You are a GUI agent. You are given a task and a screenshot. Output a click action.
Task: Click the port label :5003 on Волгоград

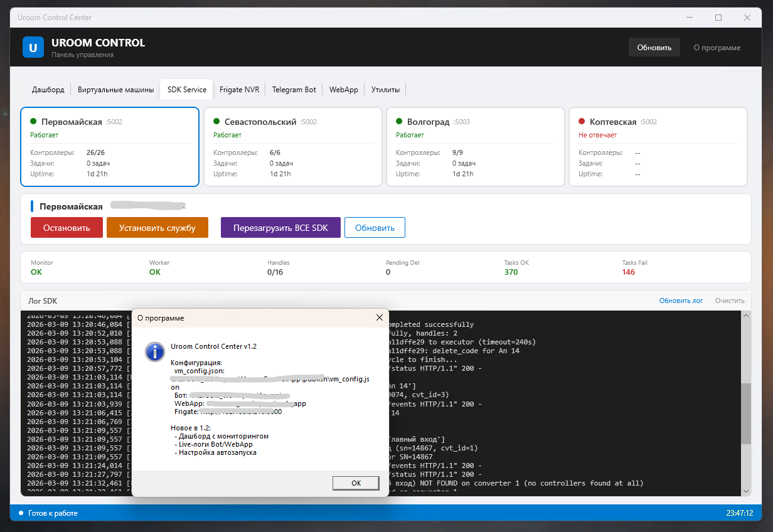(461, 122)
